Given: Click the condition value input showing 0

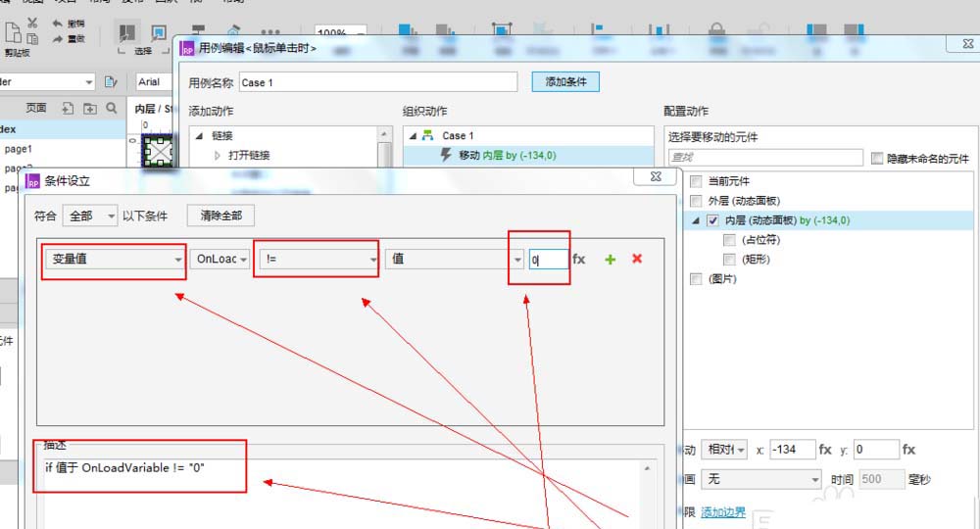Looking at the screenshot, I should [549, 259].
